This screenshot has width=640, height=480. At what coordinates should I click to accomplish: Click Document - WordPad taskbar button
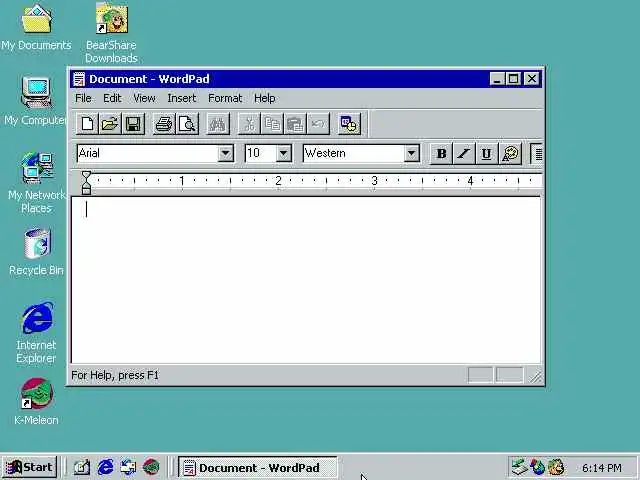tap(258, 467)
